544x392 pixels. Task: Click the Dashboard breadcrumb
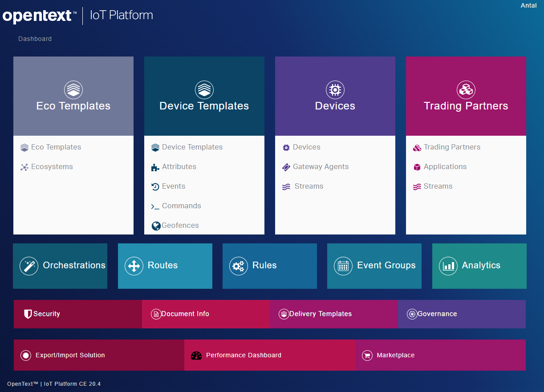click(x=35, y=39)
